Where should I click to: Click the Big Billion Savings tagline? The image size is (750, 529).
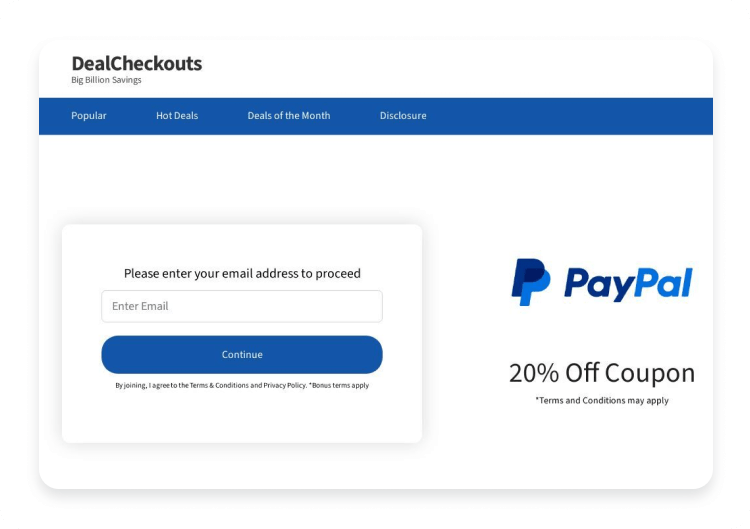[106, 80]
